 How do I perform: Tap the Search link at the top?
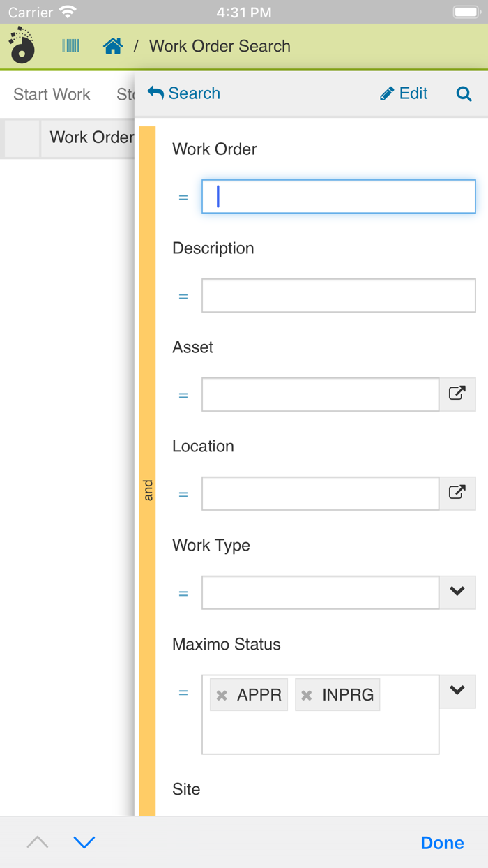[194, 93]
